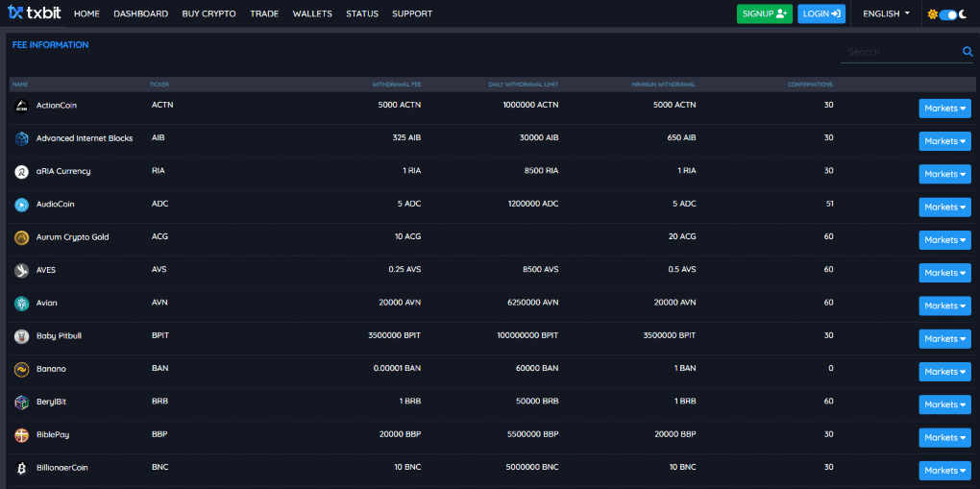Viewport: 980px width, 489px height.
Task: Open the STATUS menu item
Action: (362, 13)
